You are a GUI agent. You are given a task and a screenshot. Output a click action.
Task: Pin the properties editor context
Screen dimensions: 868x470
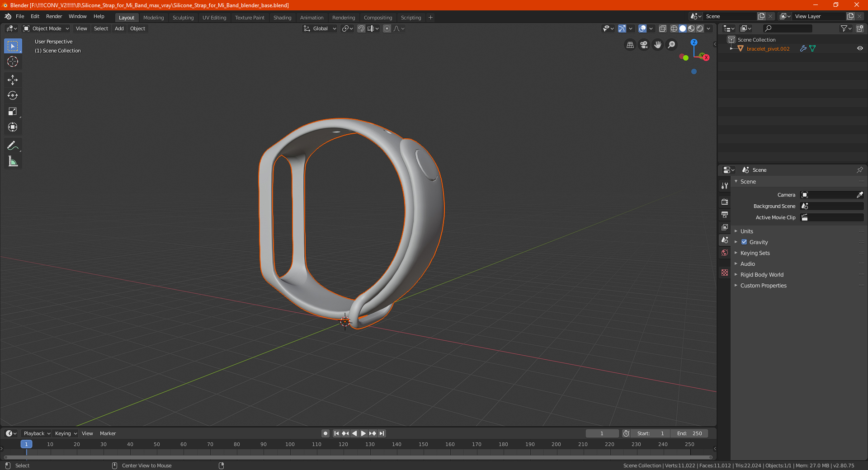coord(859,170)
